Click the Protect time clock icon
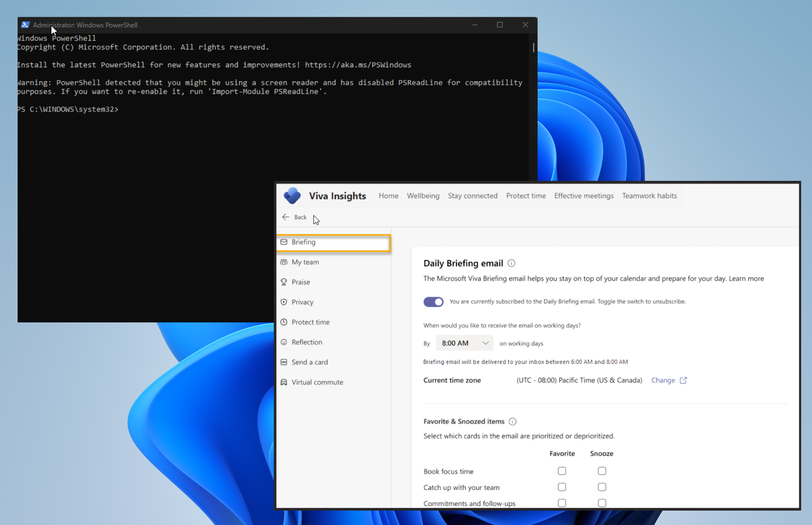 tap(284, 322)
